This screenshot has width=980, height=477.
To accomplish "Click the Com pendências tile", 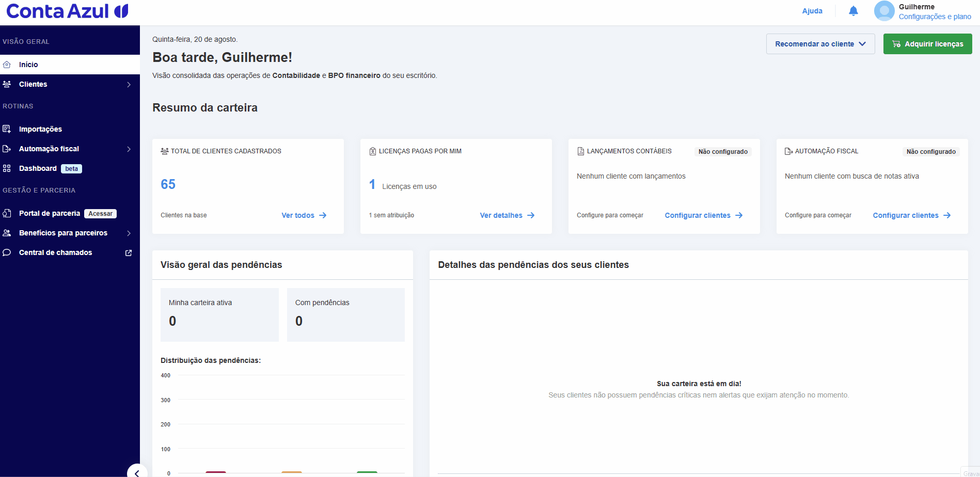I will (x=346, y=315).
